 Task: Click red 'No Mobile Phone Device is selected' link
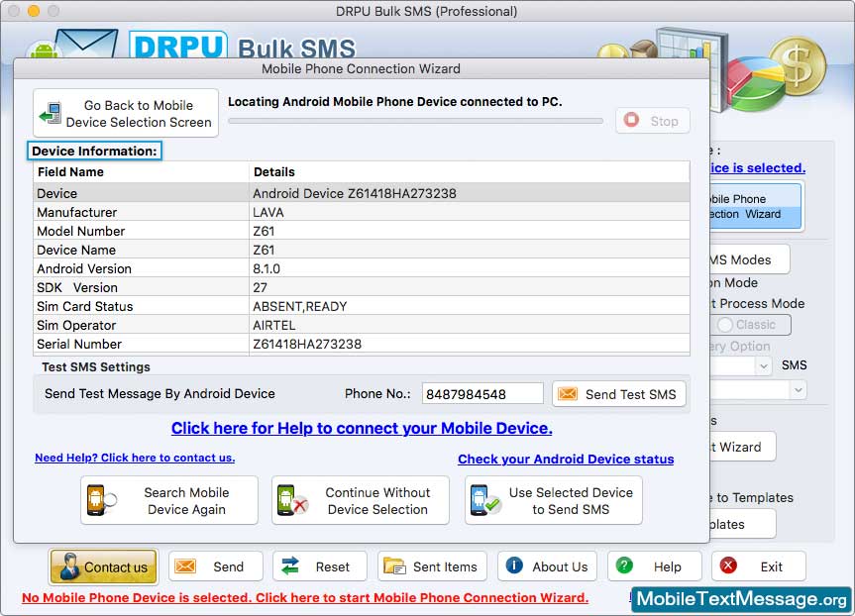click(305, 597)
